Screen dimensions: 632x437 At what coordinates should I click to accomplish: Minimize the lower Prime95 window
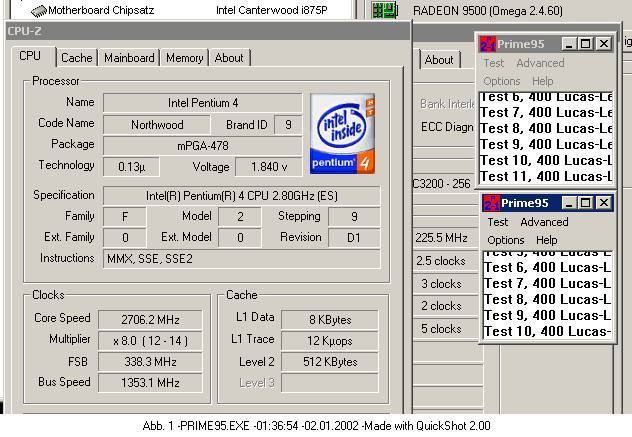coord(569,203)
